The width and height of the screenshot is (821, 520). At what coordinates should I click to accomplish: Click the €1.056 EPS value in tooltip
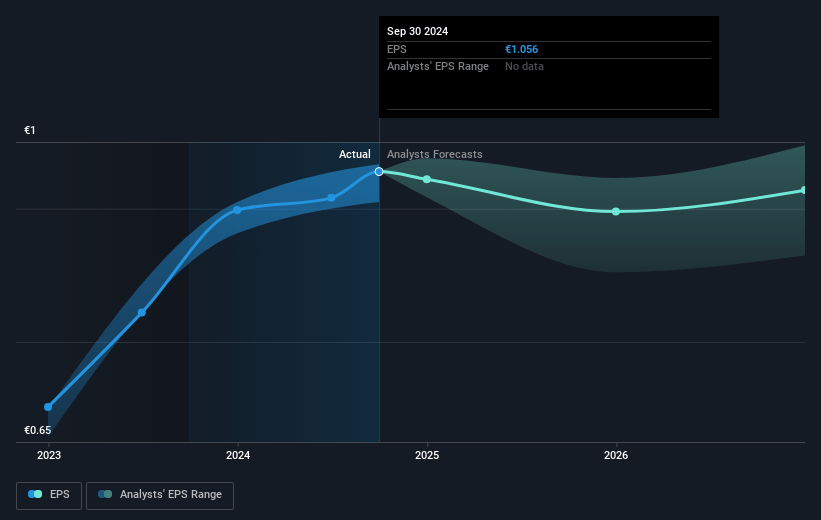[x=522, y=49]
